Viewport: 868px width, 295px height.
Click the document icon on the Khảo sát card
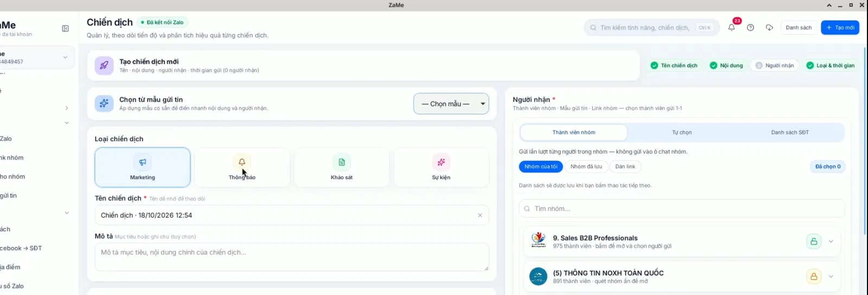tap(342, 162)
